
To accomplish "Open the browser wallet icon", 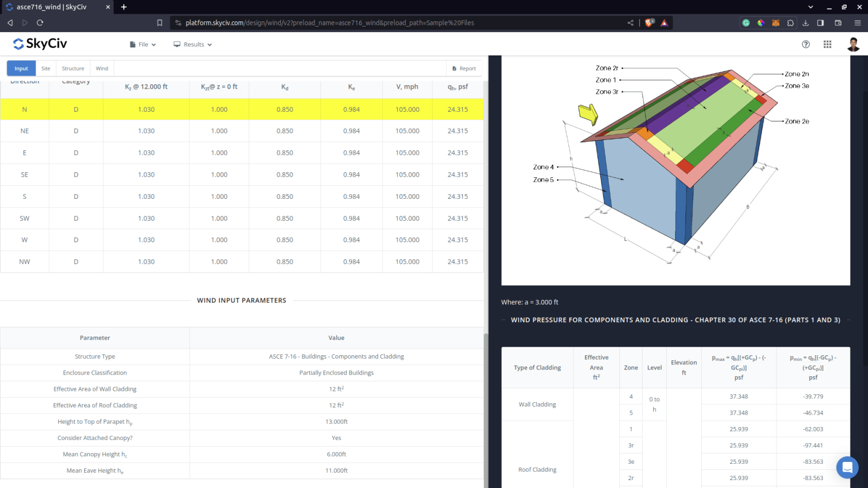I will click(839, 23).
